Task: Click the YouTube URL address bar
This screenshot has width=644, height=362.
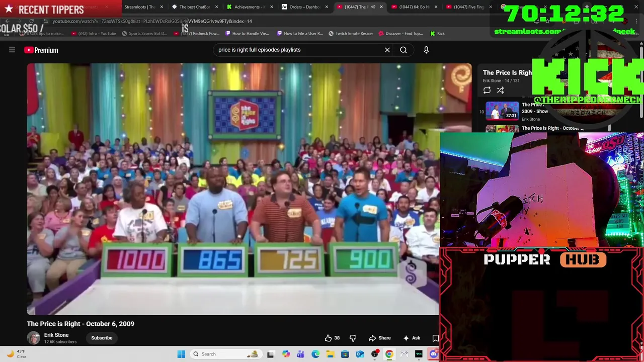Action: [152, 21]
